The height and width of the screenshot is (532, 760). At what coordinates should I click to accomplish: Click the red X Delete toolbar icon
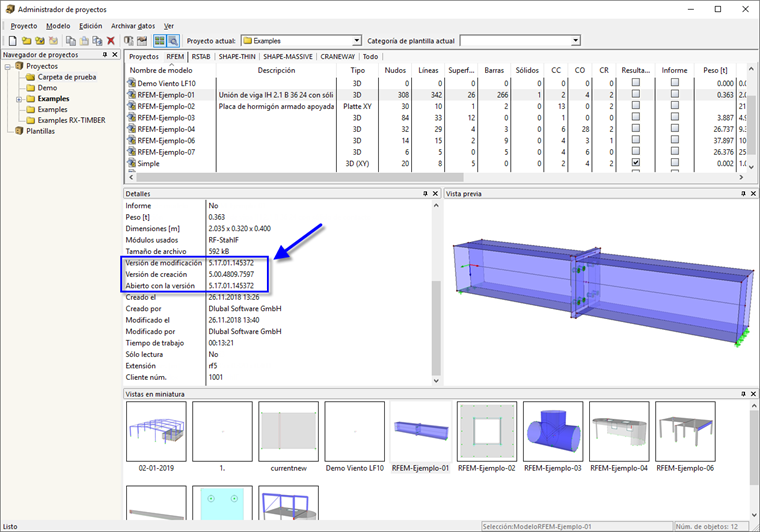coord(111,41)
